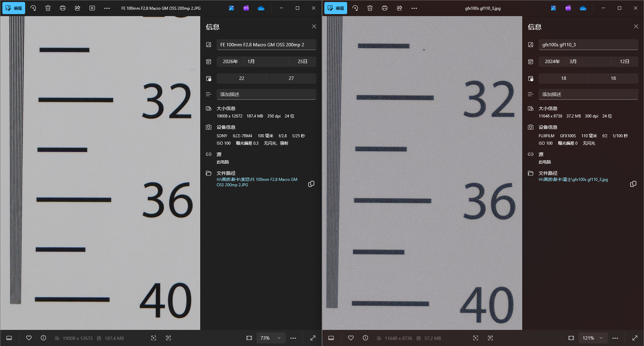Start slideshow in the left window
Viewport: 644px width, 346px height.
[92, 8]
